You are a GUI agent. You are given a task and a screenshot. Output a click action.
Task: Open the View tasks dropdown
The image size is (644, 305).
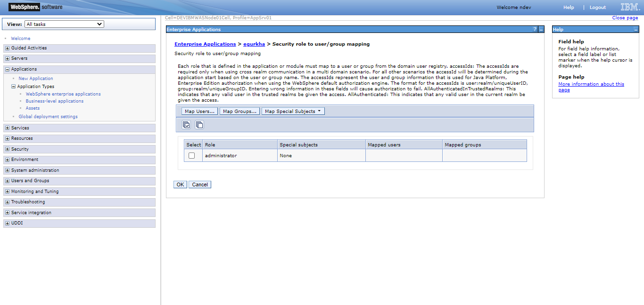pos(64,24)
